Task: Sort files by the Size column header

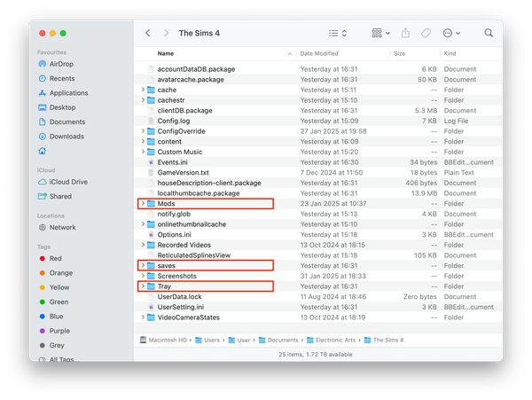Action: (x=399, y=53)
